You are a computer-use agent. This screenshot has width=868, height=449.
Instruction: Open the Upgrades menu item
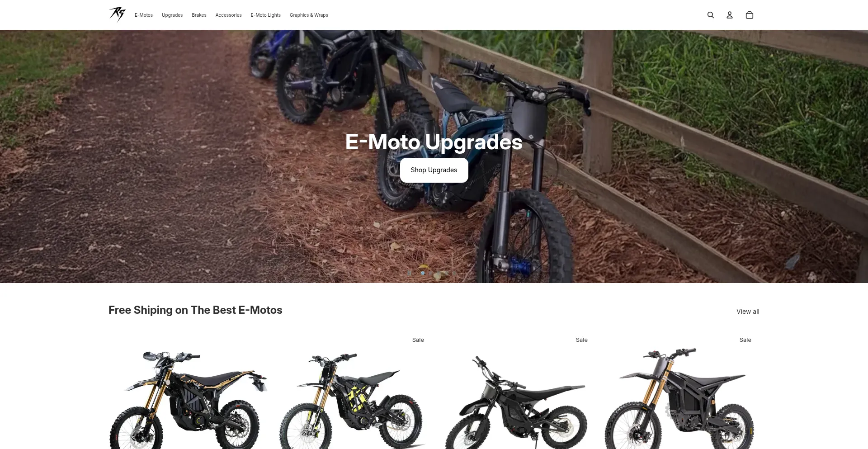click(x=172, y=15)
